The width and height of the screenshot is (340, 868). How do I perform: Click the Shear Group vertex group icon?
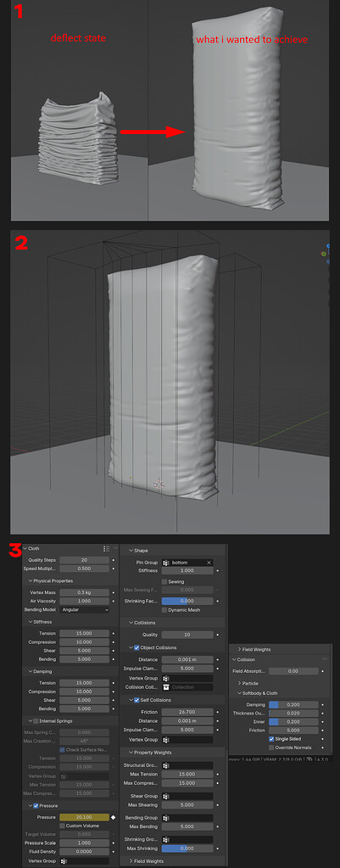click(x=166, y=796)
